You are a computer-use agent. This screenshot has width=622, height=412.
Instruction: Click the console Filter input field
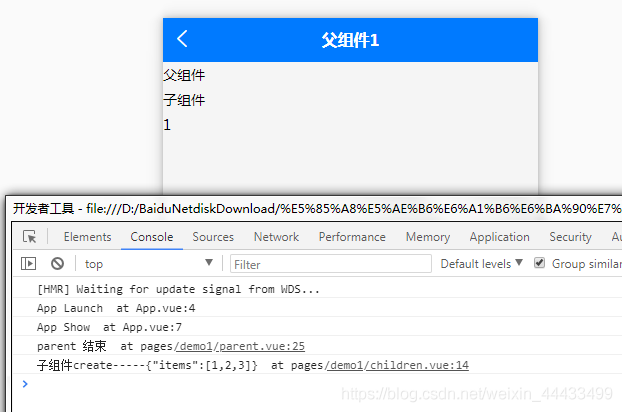(x=330, y=264)
